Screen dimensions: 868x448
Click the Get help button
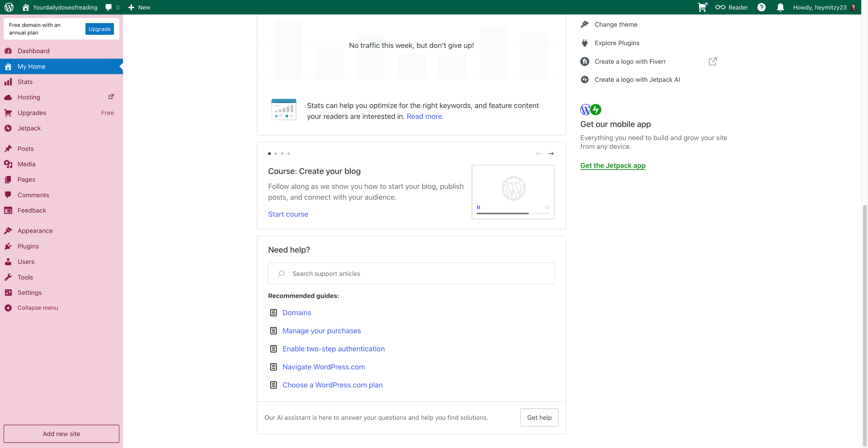pyautogui.click(x=539, y=417)
